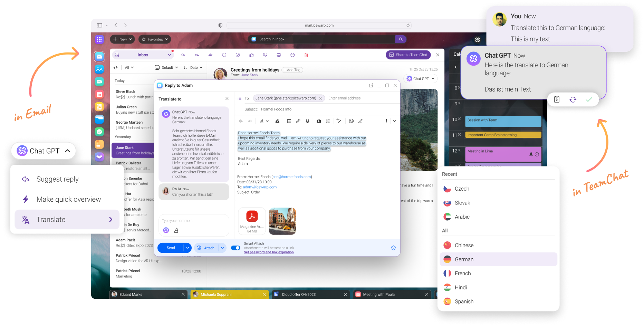Copy the ChatGPT translation with the clipboard icon
The width and height of the screenshot is (644, 326).
click(x=557, y=99)
